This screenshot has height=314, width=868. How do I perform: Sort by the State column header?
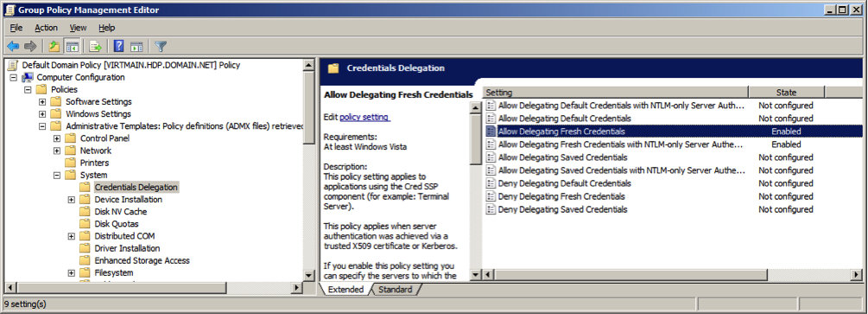pos(786,92)
